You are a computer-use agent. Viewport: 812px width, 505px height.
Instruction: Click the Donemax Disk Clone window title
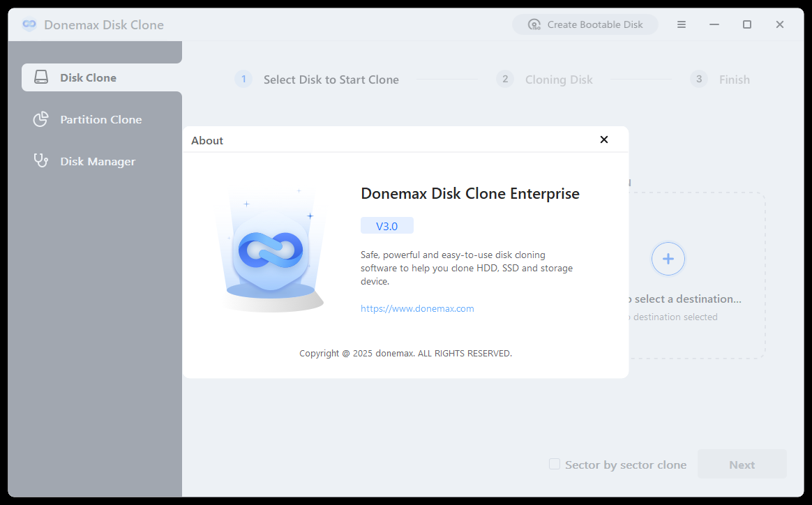pos(103,25)
